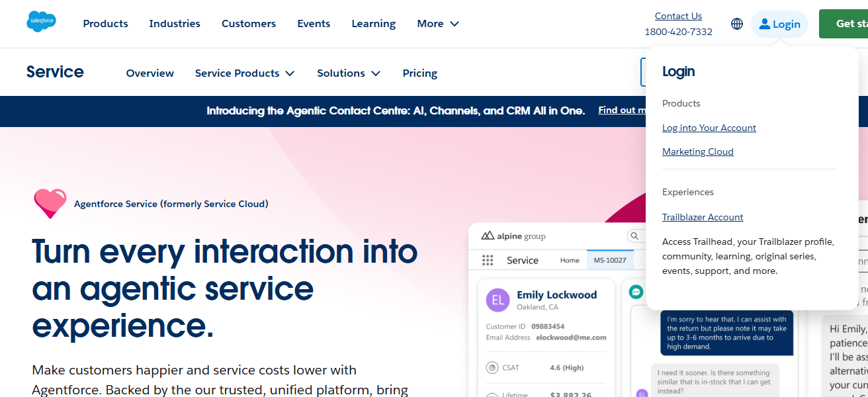This screenshot has height=397, width=868.
Task: Click the phone number 1800-420-7332
Action: [679, 32]
